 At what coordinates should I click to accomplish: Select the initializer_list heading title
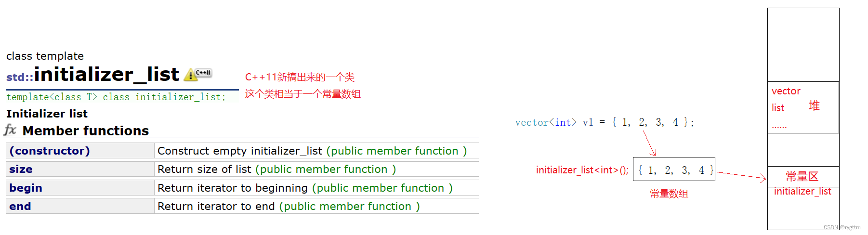pyautogui.click(x=106, y=74)
